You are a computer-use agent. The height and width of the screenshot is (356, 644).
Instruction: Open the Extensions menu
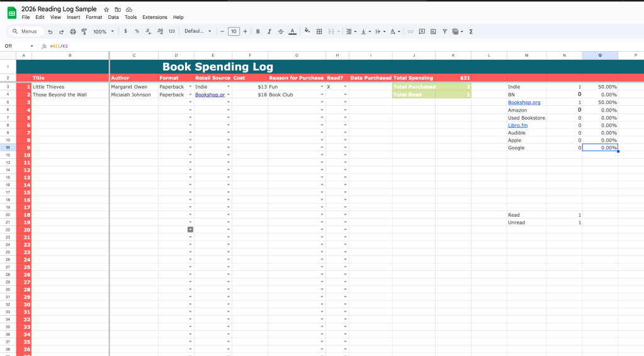155,17
